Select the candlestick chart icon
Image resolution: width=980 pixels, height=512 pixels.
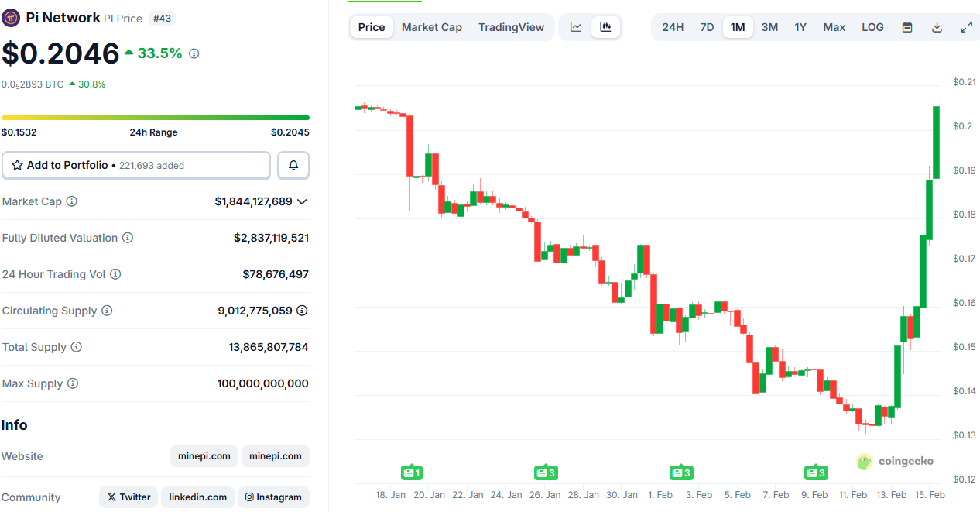605,26
